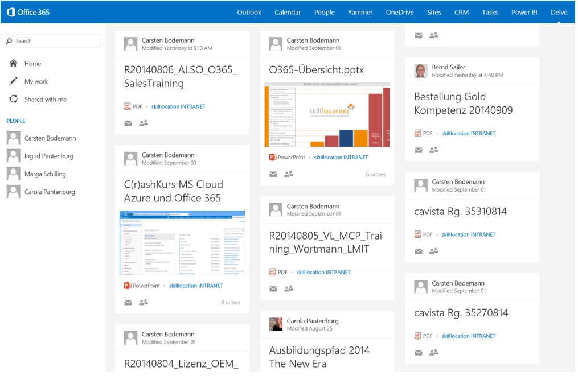Open the O365-Übersicht.pptx title
The height and width of the screenshot is (392, 578).
316,69
